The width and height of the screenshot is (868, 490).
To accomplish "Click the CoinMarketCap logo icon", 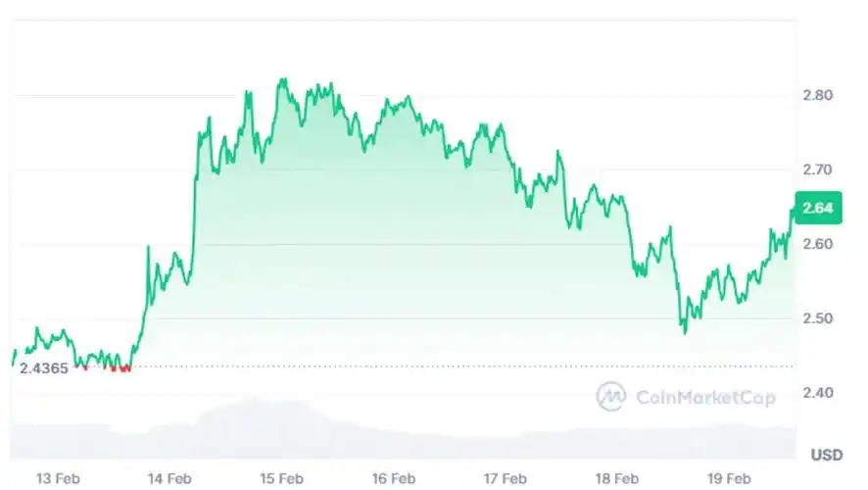I will pos(611,396).
